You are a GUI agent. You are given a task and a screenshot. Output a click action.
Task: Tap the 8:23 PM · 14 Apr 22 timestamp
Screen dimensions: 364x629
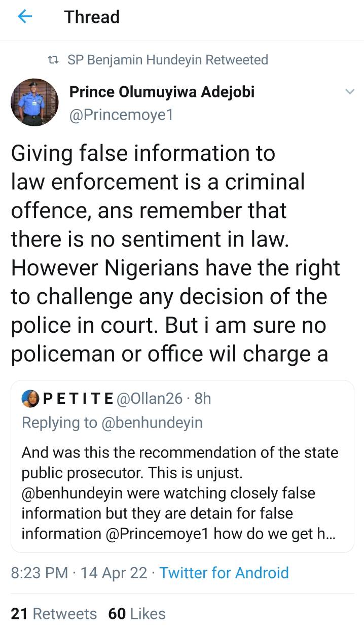(x=80, y=573)
